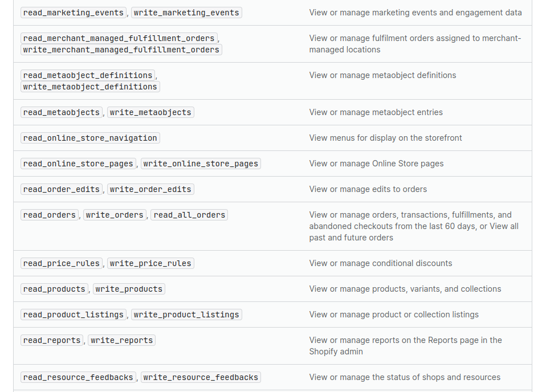
Task: Select the read_merchant_managed_fulfillment_orders badge
Action: tap(119, 38)
